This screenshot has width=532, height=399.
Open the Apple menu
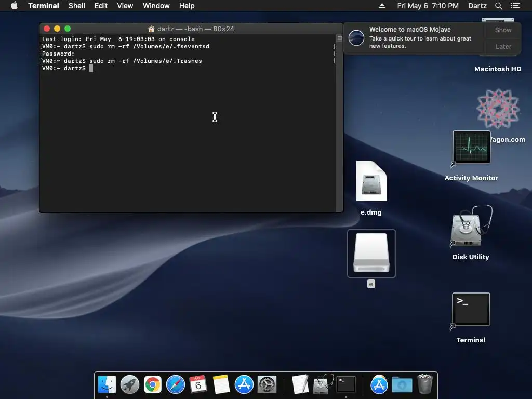tap(14, 6)
